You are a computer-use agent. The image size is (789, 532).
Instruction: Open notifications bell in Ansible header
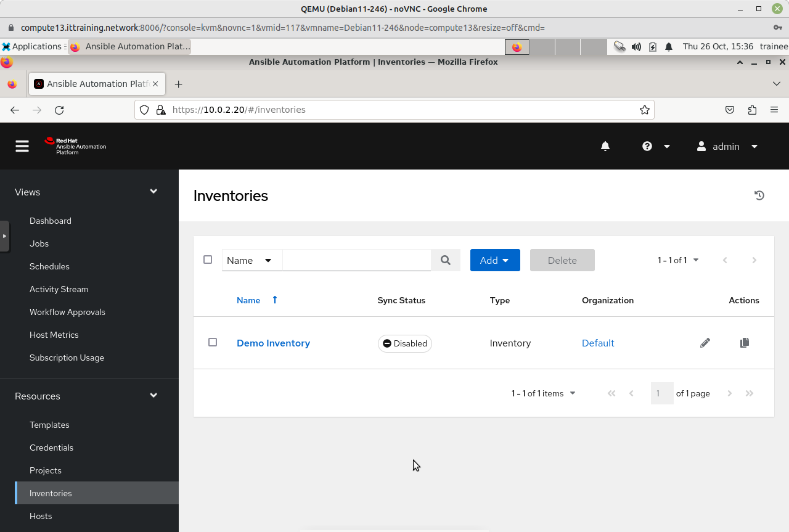point(605,146)
